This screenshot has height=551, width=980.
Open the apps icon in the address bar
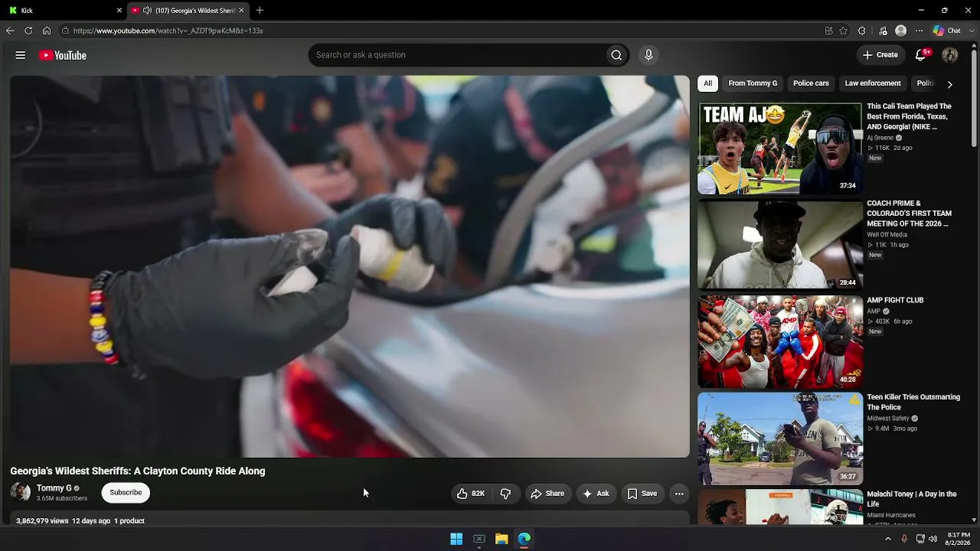click(828, 31)
